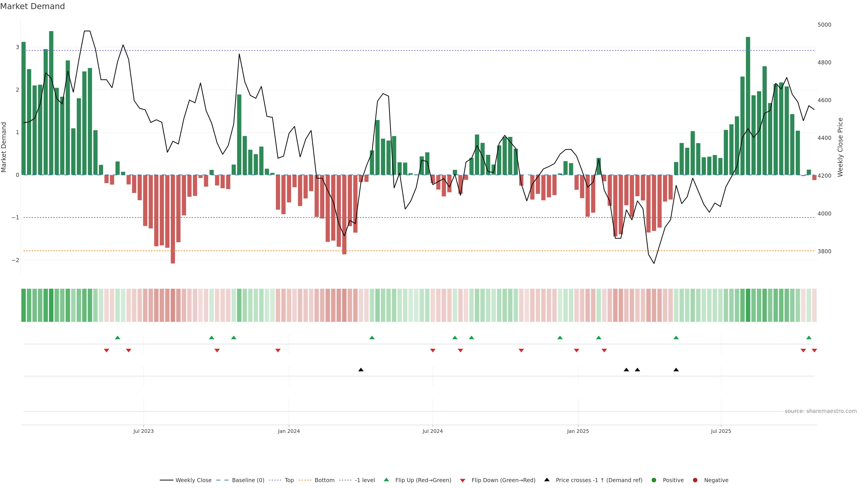This screenshot has width=868, height=488.
Task: Click the Weekly Close Price axis title
Action: tap(840, 147)
